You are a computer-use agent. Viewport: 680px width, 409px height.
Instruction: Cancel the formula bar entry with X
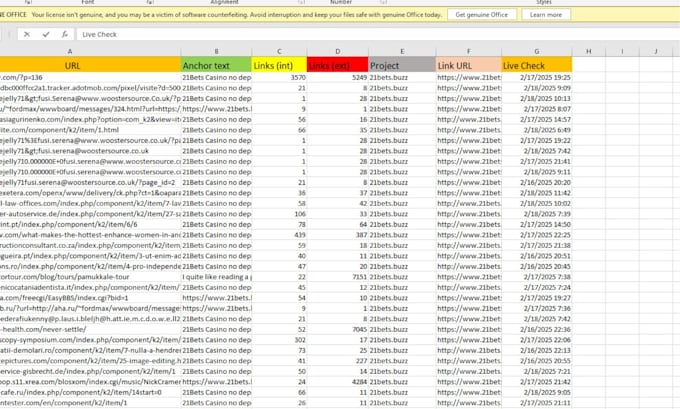[x=27, y=34]
